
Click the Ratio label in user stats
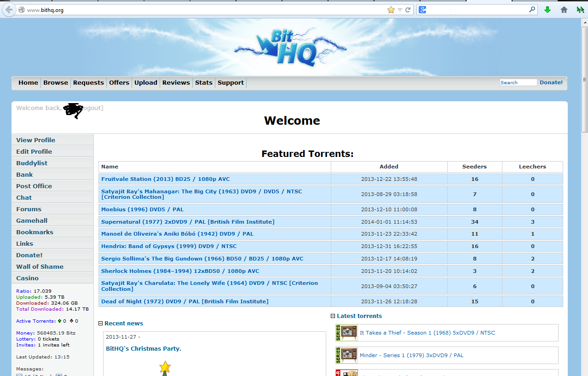(x=24, y=291)
